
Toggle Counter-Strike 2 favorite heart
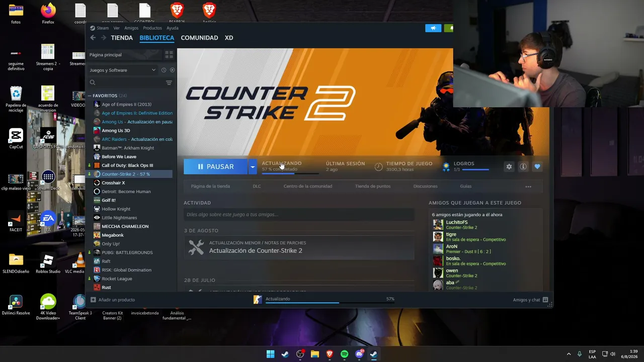coord(537,166)
